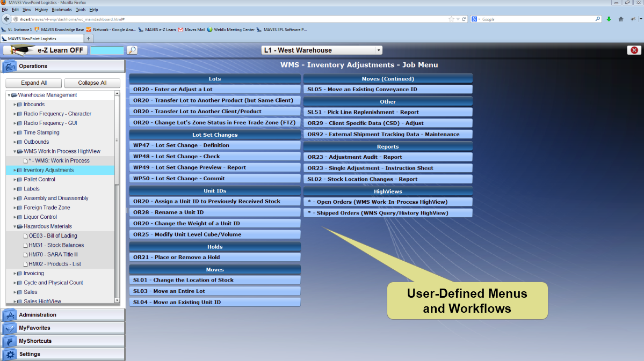
Task: Click the Collapse All button
Action: [x=92, y=83]
